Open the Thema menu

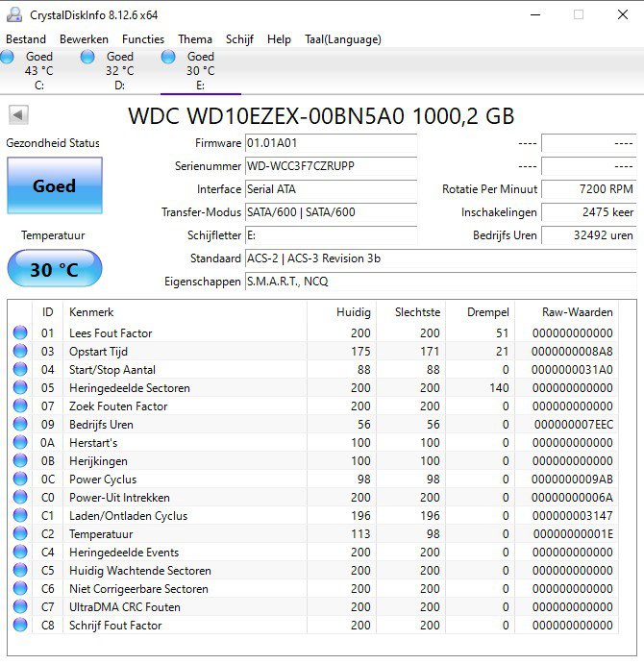[x=195, y=39]
